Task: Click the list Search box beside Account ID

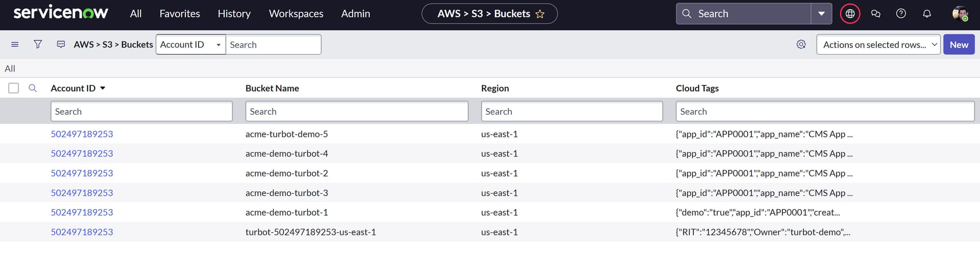Action: pos(273,44)
